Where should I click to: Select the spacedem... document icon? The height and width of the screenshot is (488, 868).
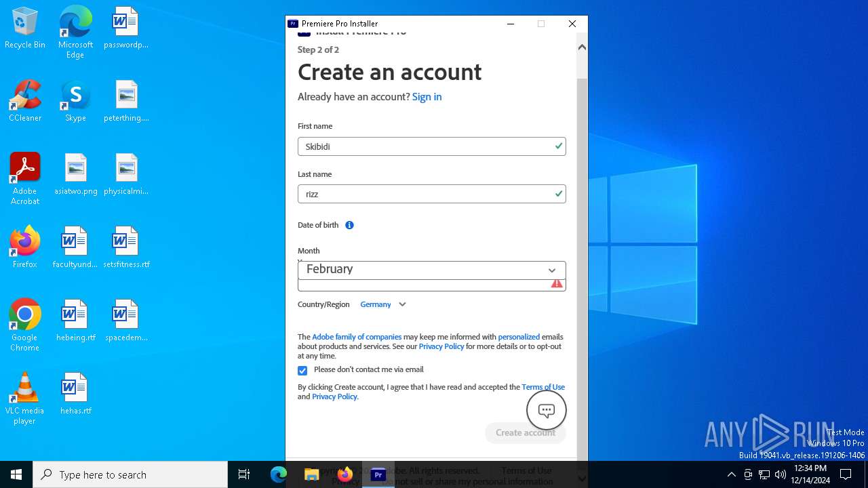(126, 321)
